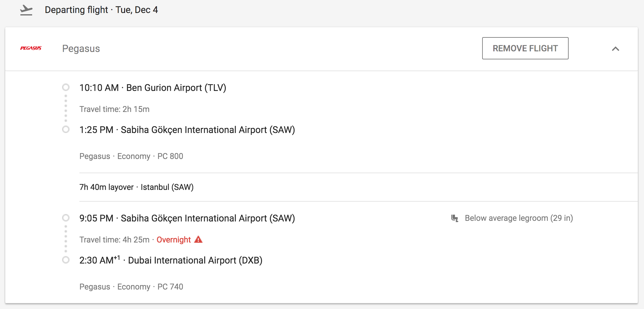Click the Pegasus airline logo
The height and width of the screenshot is (309, 644).
[31, 48]
